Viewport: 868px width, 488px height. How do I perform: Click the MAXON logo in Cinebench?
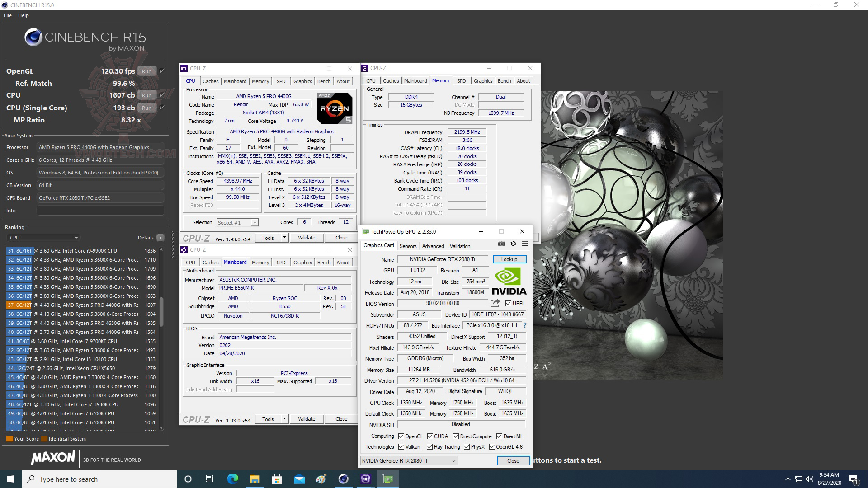[x=53, y=458]
